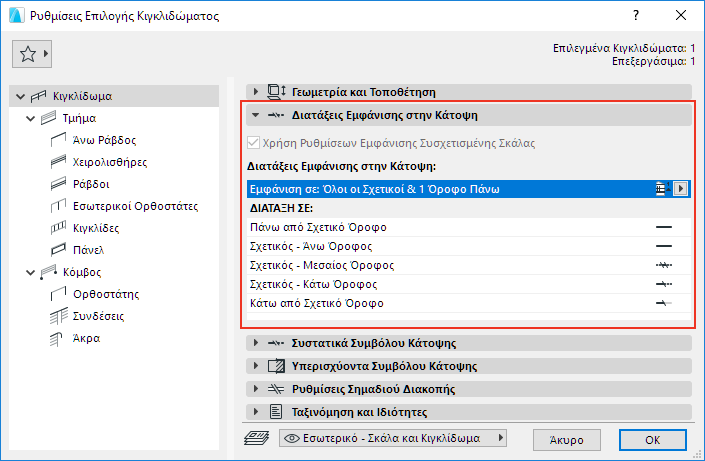Click the Χειρολισθήρες handrail icon

tap(58, 162)
